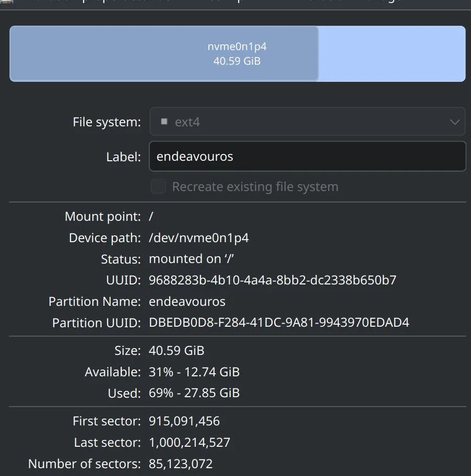Click the Number of sectors value 85,123,072
The height and width of the screenshot is (476, 471).
180,464
